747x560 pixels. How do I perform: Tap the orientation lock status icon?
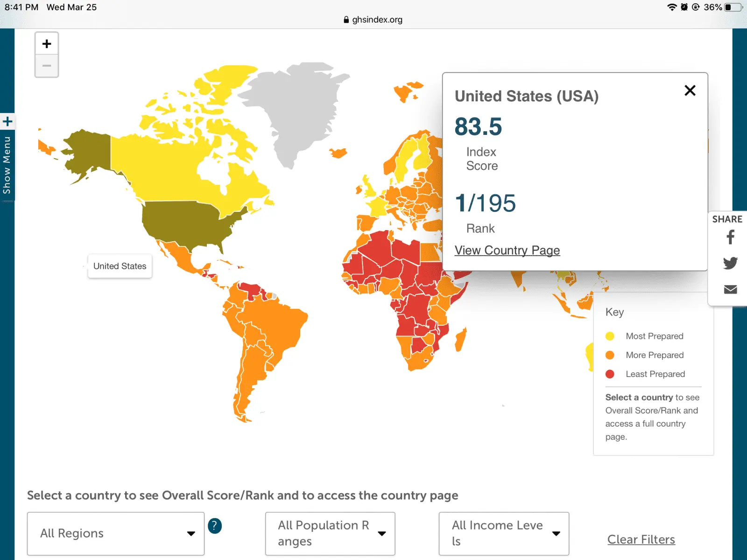[696, 7]
